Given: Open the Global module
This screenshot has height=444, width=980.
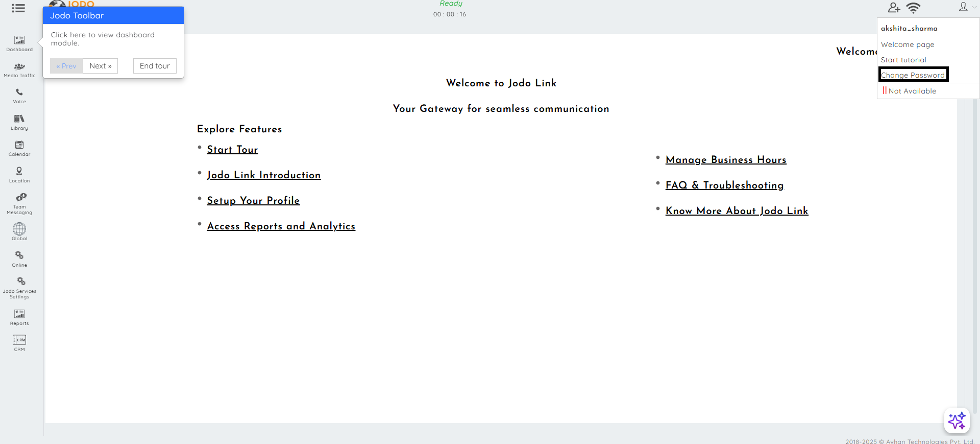Looking at the screenshot, I should coord(19,231).
